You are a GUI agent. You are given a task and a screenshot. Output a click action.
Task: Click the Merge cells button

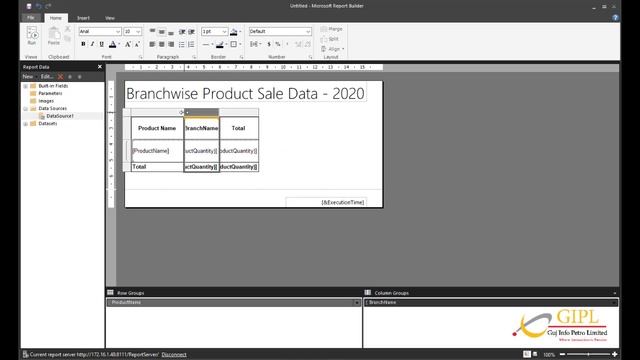pyautogui.click(x=331, y=29)
